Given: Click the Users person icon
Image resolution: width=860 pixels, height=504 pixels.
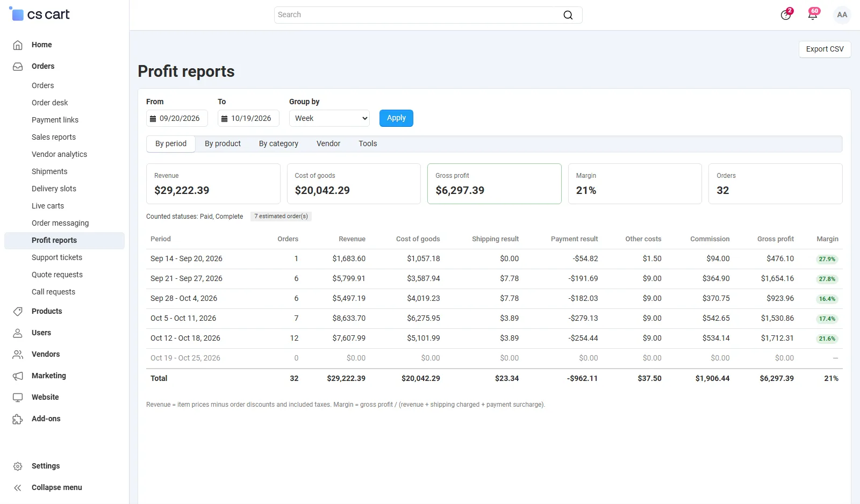Looking at the screenshot, I should point(18,333).
